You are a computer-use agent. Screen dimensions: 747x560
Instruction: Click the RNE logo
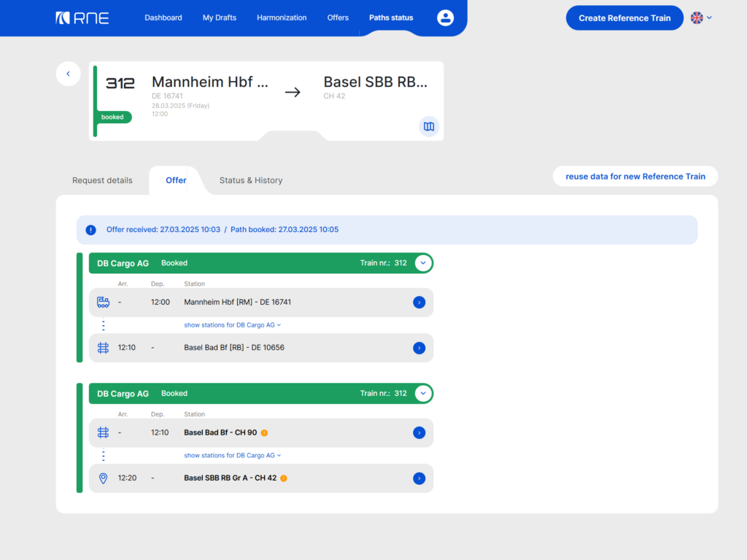[82, 18]
